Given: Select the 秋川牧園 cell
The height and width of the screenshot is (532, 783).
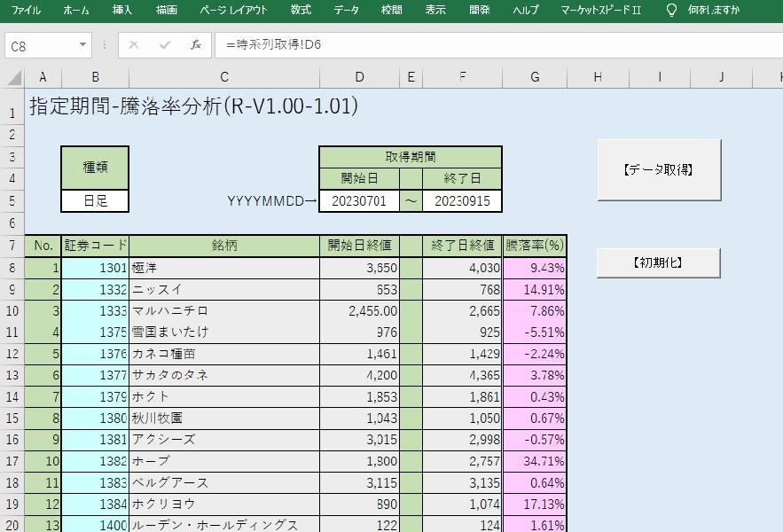Looking at the screenshot, I should 224,419.
